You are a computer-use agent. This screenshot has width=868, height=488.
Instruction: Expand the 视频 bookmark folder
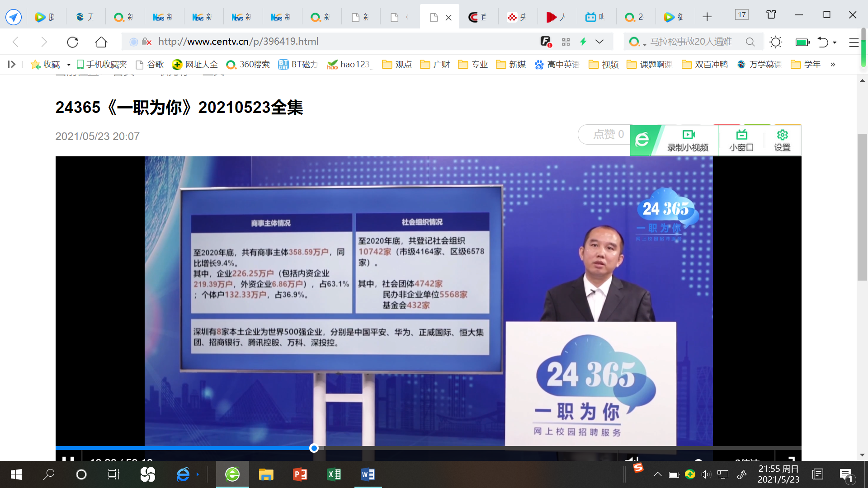604,65
